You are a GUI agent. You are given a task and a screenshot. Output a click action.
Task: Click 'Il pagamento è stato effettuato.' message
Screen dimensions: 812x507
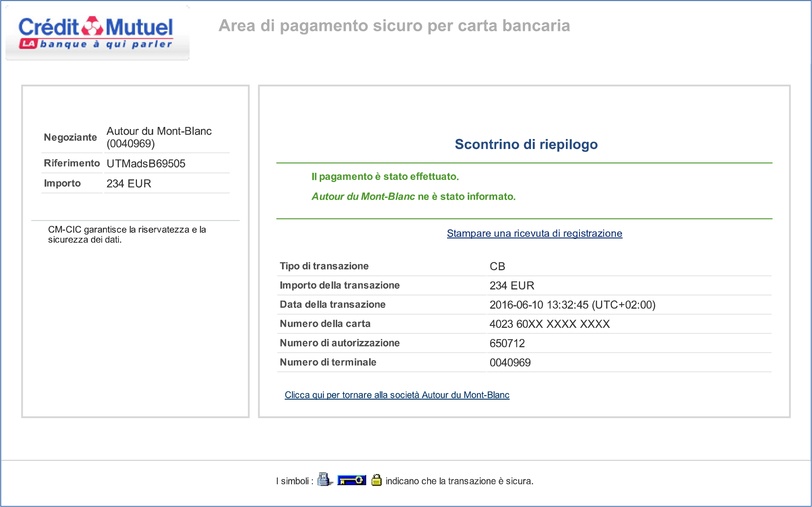click(385, 176)
